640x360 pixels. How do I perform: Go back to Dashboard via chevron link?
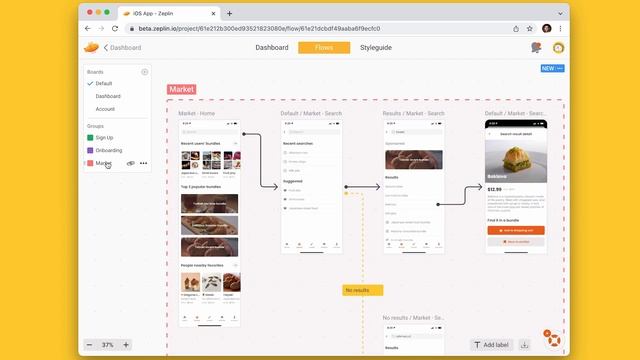pyautogui.click(x=122, y=48)
